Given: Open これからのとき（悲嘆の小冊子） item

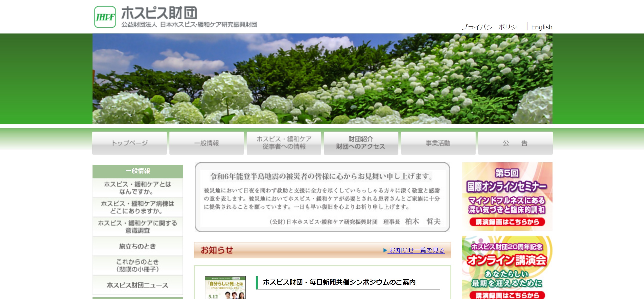Looking at the screenshot, I should pos(137,266).
